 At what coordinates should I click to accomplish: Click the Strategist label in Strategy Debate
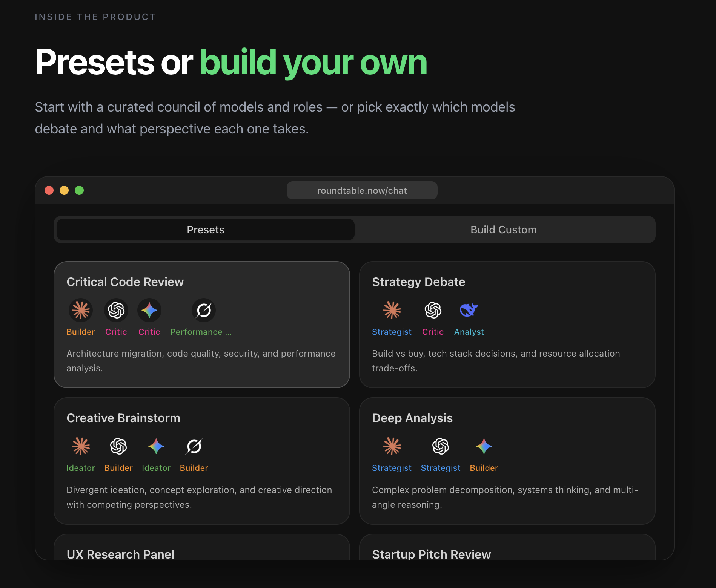coord(392,332)
